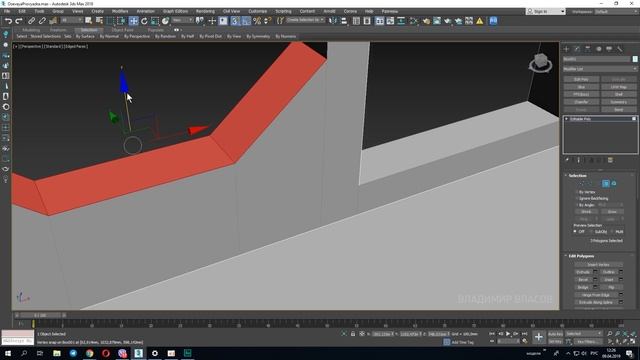Open the Create tab of command panel
Image resolution: width=640 pixels, height=360 pixels.
567,49
